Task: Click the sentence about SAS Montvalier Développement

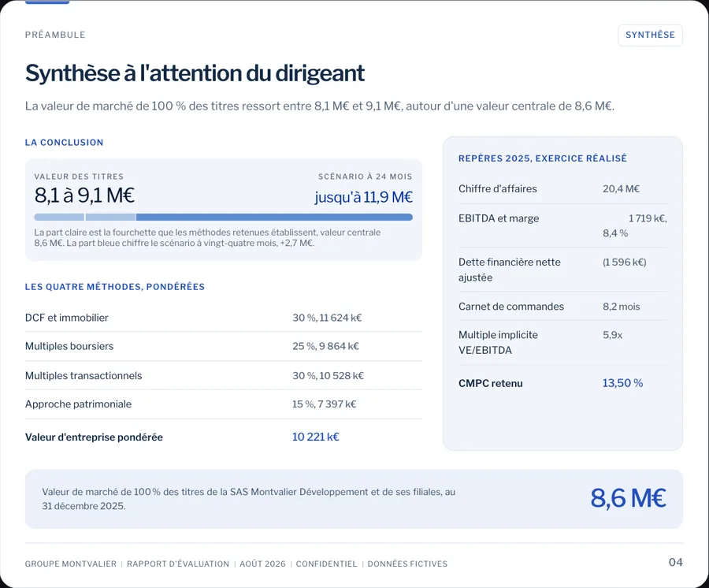Action: [x=249, y=498]
